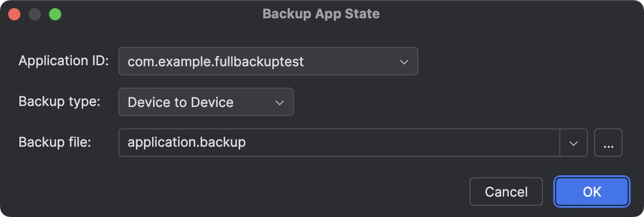
Task: Click the "Backup file:" label
Action: click(x=55, y=142)
